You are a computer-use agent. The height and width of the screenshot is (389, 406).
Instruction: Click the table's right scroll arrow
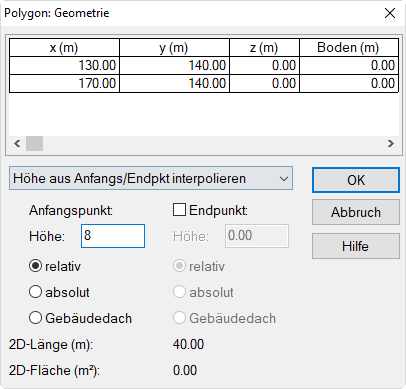(391, 144)
